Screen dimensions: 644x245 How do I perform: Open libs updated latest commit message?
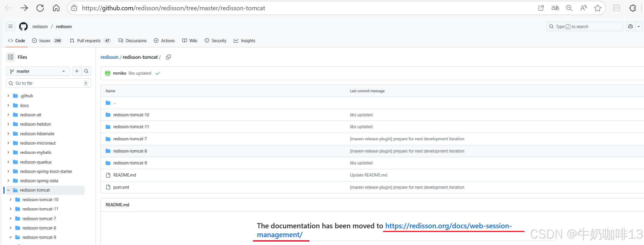[140, 73]
